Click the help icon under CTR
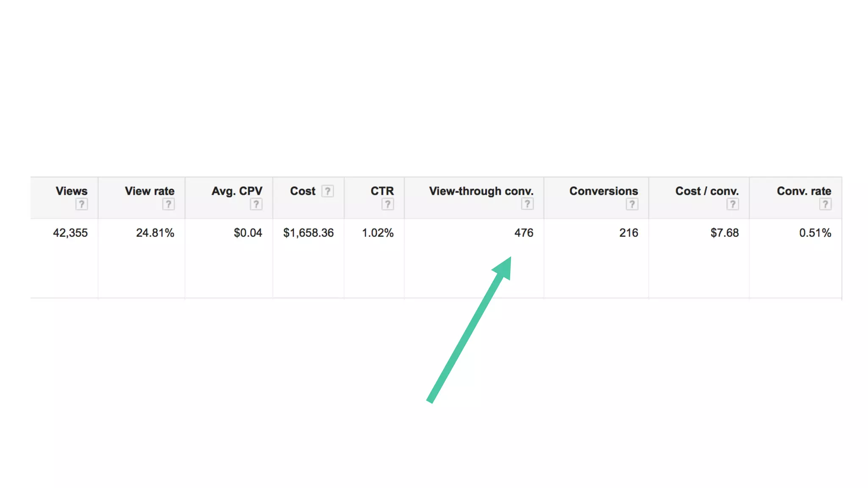 tap(387, 204)
